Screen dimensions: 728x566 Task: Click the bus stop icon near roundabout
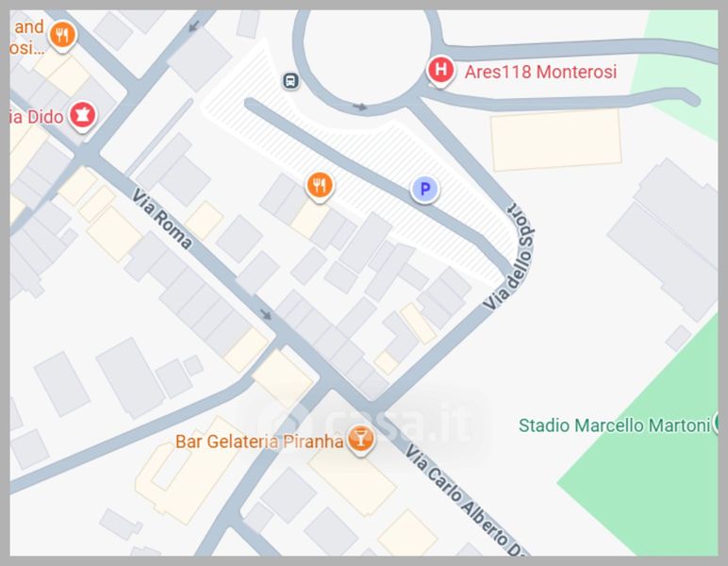point(290,81)
